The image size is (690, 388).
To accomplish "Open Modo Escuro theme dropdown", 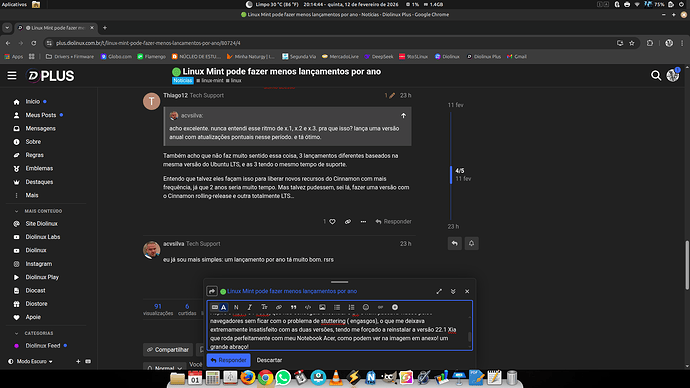I will click(31, 362).
